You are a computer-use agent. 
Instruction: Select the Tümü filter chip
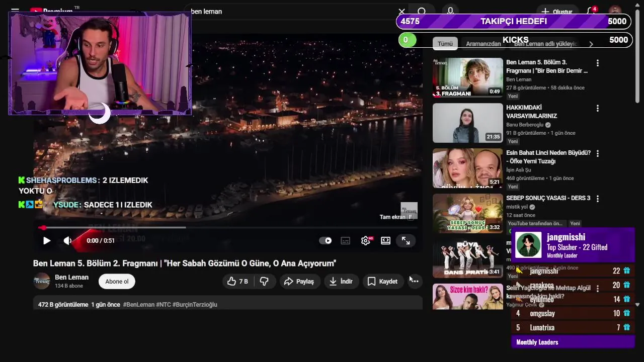[445, 44]
